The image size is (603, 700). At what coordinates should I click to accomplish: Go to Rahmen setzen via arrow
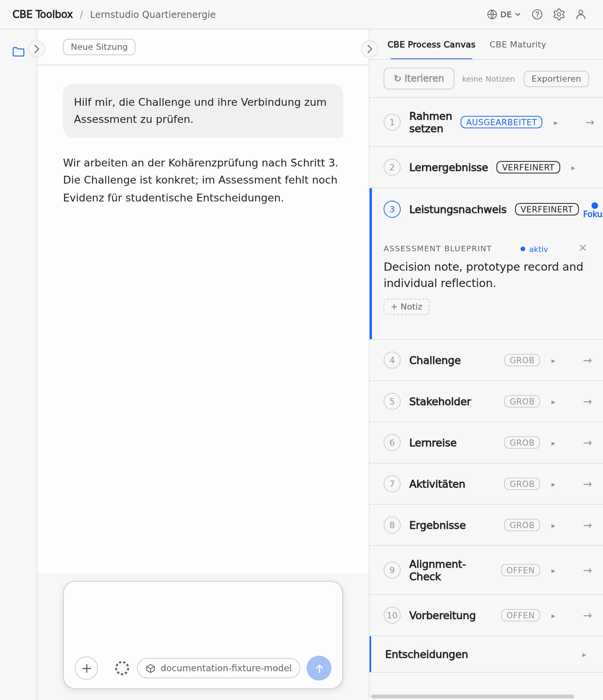(590, 122)
